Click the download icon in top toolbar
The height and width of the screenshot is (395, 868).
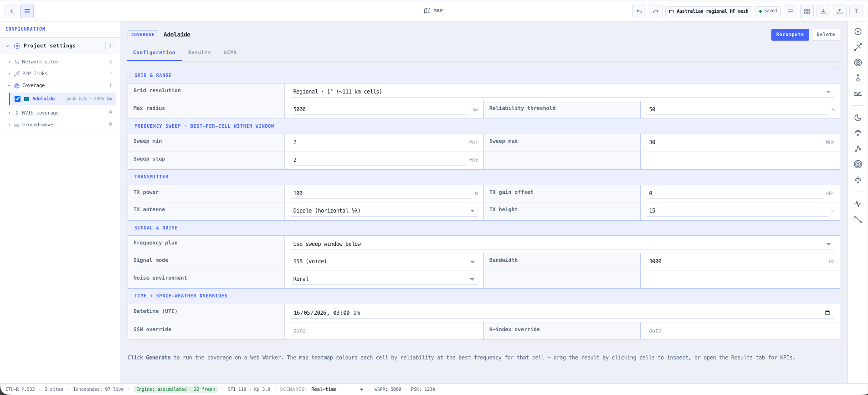point(823,11)
